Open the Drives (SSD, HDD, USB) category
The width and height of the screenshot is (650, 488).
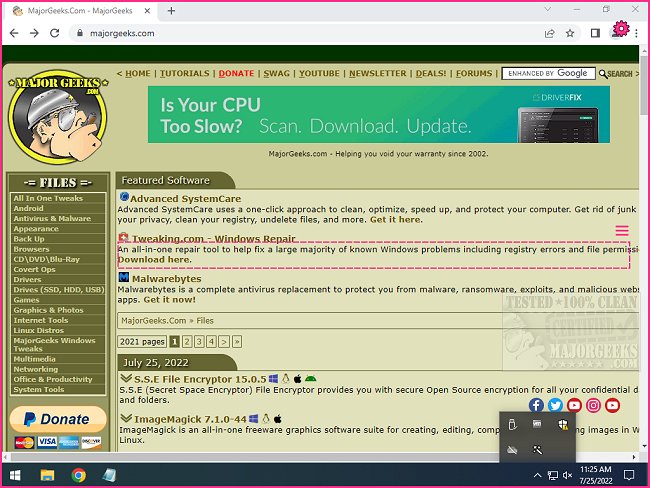(x=58, y=289)
